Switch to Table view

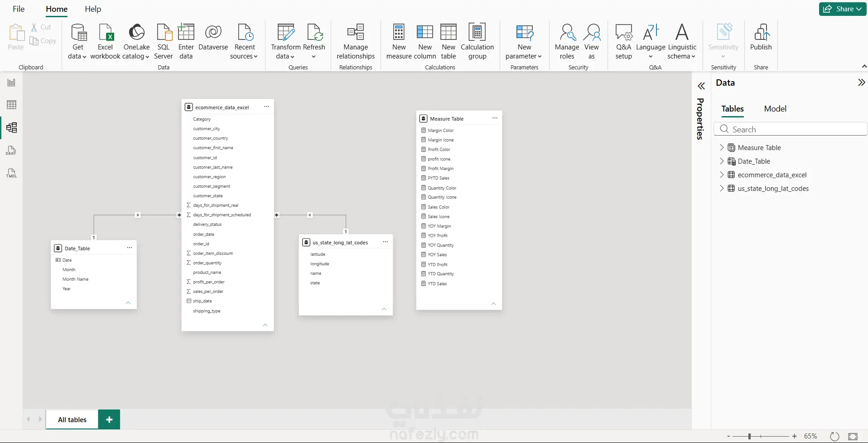point(11,105)
